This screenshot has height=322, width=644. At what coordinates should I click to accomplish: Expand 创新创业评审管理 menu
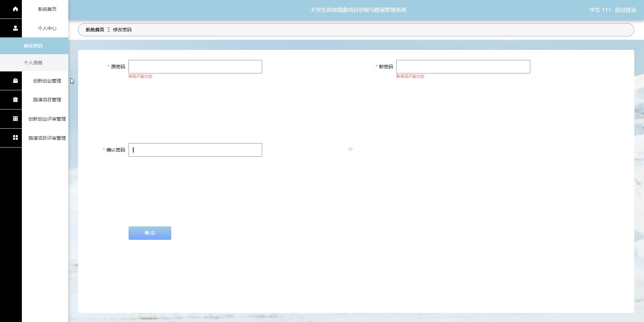[x=47, y=119]
